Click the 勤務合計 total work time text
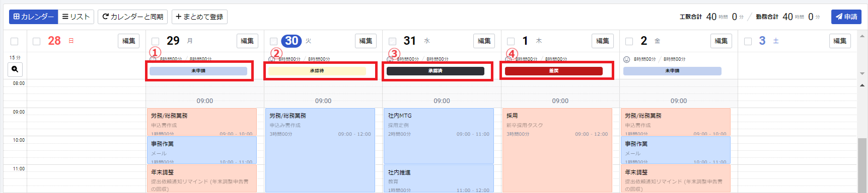The width and height of the screenshot is (868, 193). (x=767, y=17)
